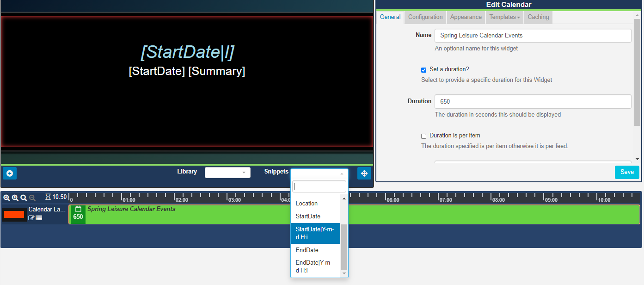
Task: Enable the Duration is per item checkbox
Action: pos(423,136)
